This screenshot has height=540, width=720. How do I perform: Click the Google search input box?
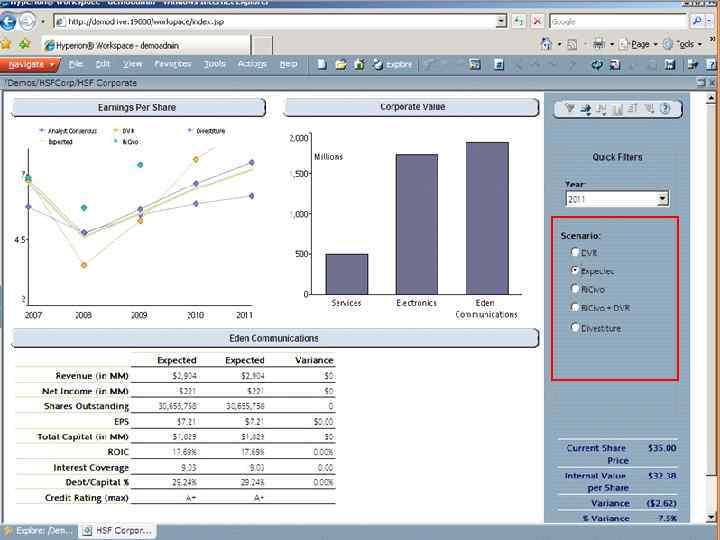(x=619, y=21)
